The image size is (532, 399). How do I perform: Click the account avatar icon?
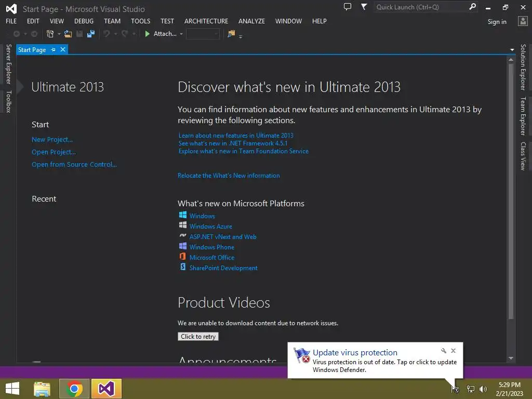coord(523,21)
